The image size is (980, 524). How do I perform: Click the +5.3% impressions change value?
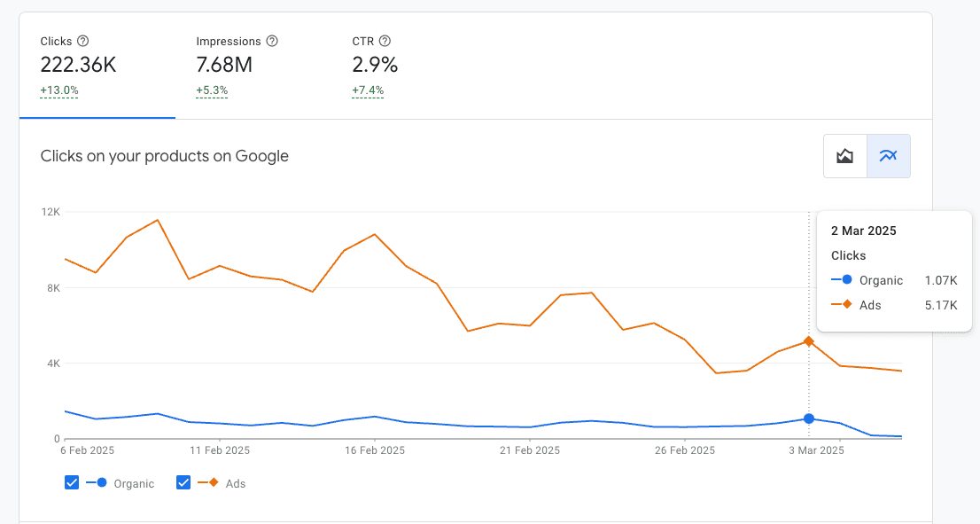click(x=212, y=90)
